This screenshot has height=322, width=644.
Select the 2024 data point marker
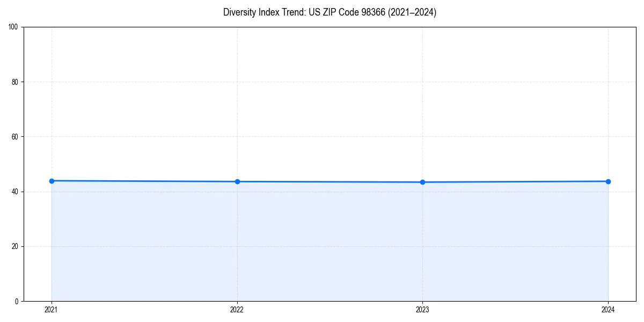608,181
